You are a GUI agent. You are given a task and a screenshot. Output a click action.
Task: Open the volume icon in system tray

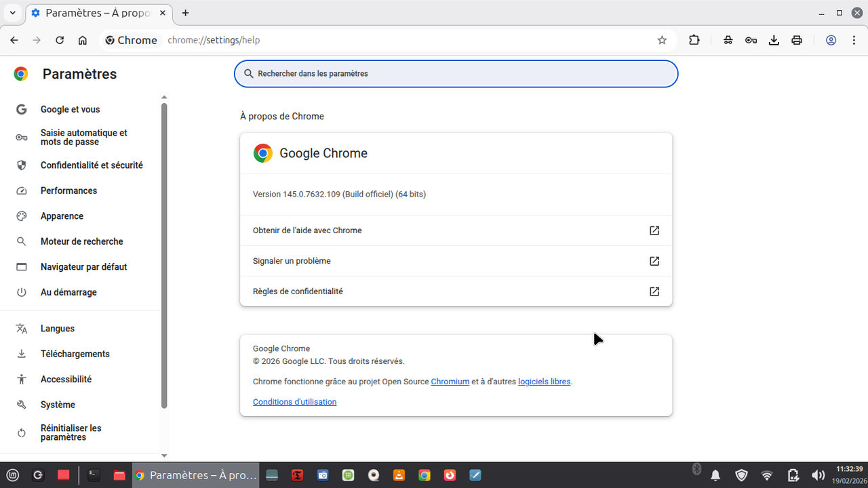pos(818,475)
